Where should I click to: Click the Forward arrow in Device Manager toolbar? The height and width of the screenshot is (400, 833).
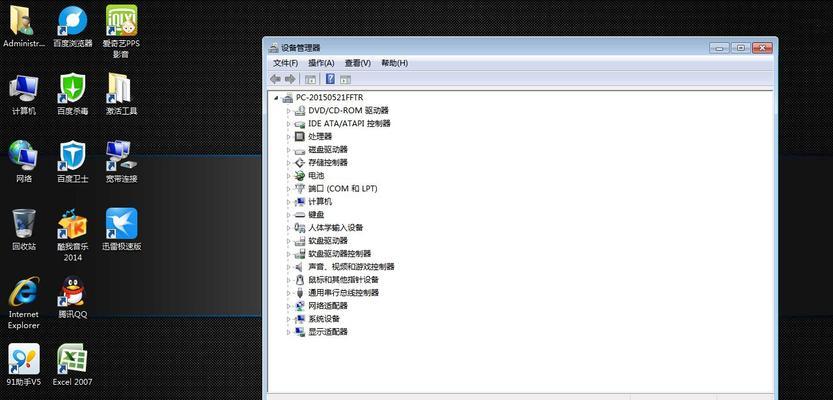pyautogui.click(x=290, y=79)
